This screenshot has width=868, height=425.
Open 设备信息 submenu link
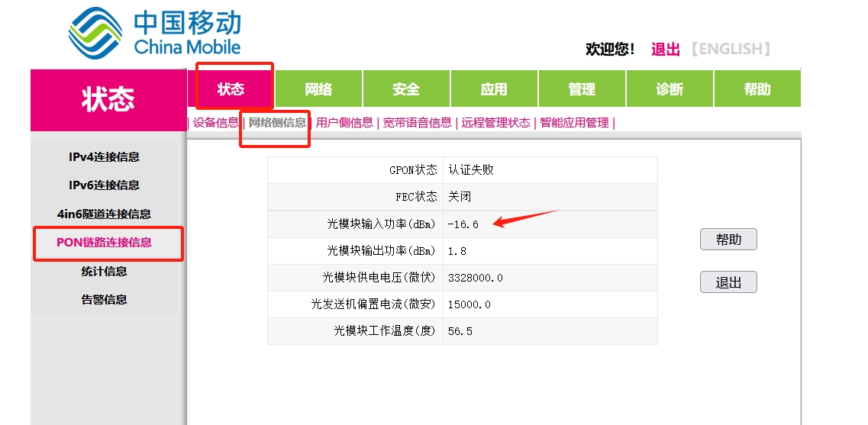point(215,123)
